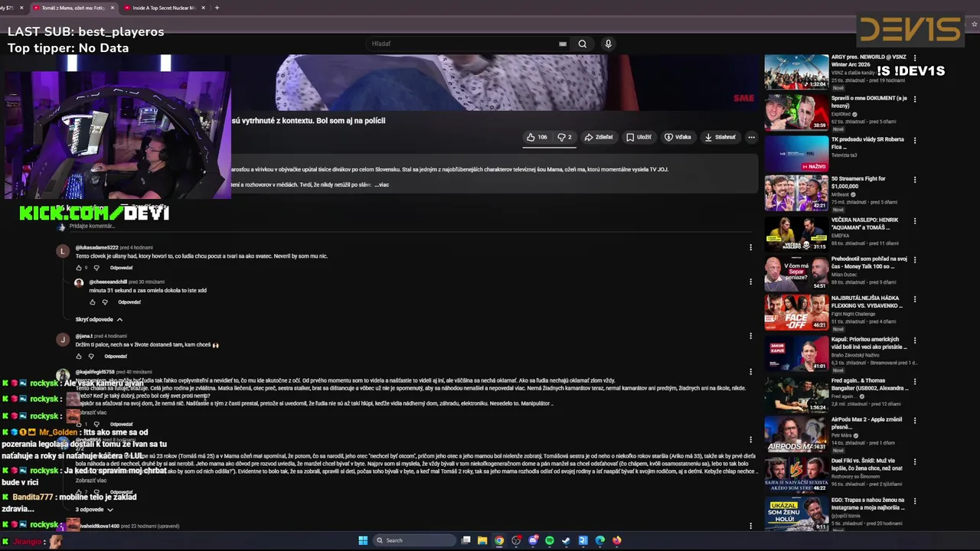Click the taskbar Search box

point(413,540)
